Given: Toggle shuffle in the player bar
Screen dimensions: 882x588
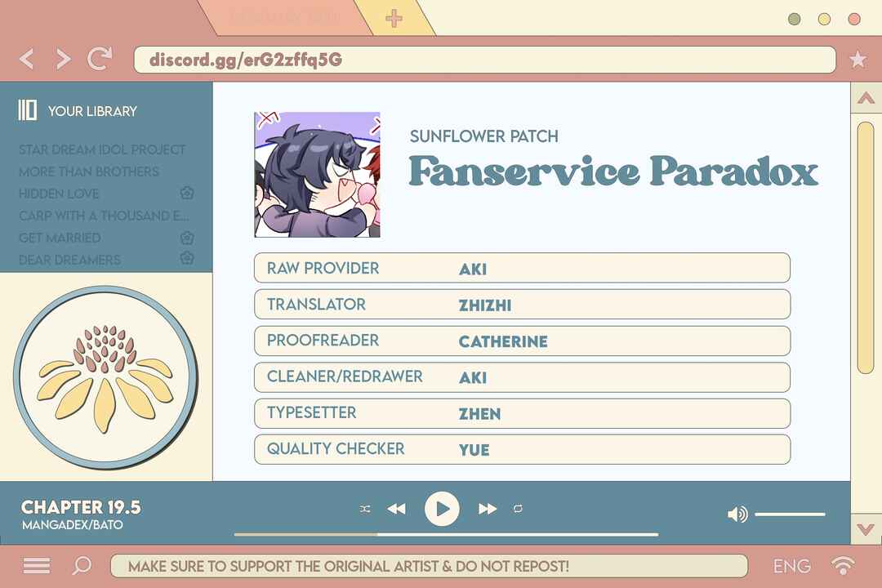Looking at the screenshot, I should point(365,509).
